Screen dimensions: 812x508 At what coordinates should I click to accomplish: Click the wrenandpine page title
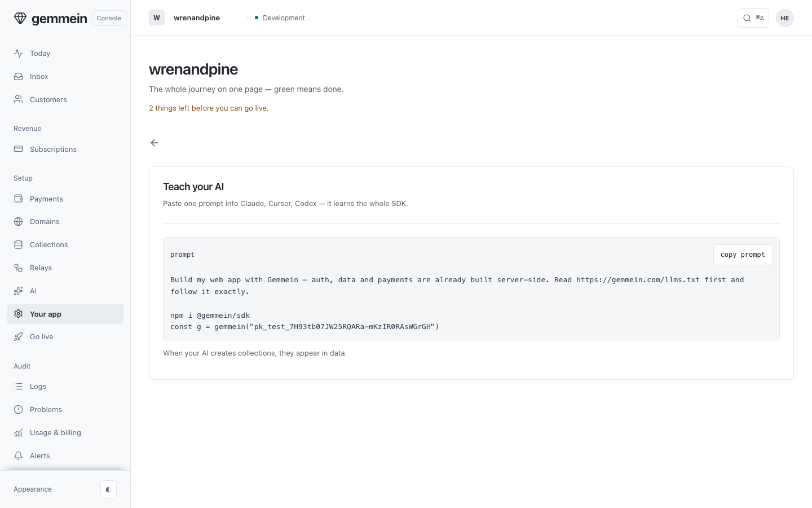[193, 69]
